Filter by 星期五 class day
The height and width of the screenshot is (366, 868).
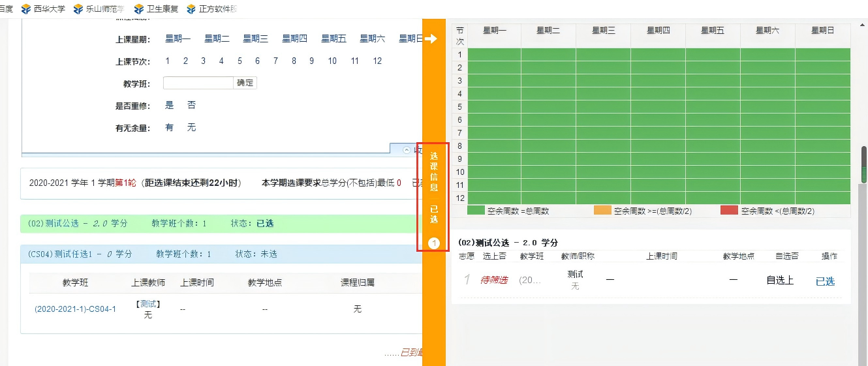click(333, 39)
